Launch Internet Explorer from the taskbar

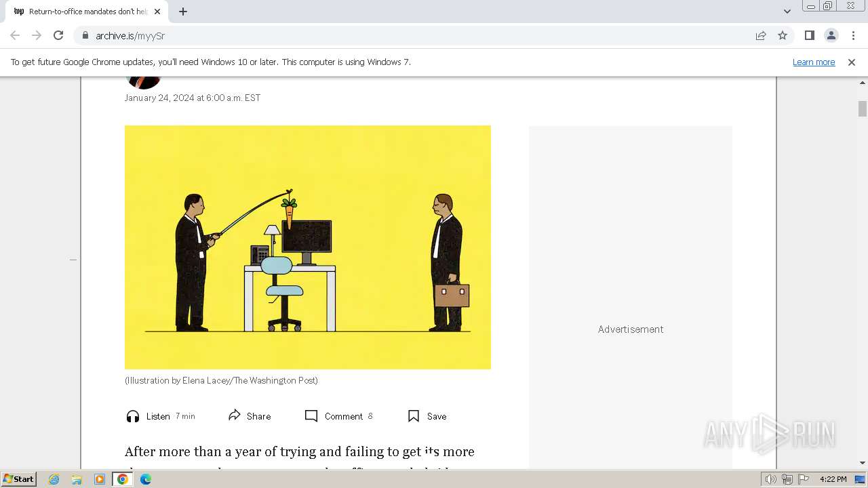[54, 479]
